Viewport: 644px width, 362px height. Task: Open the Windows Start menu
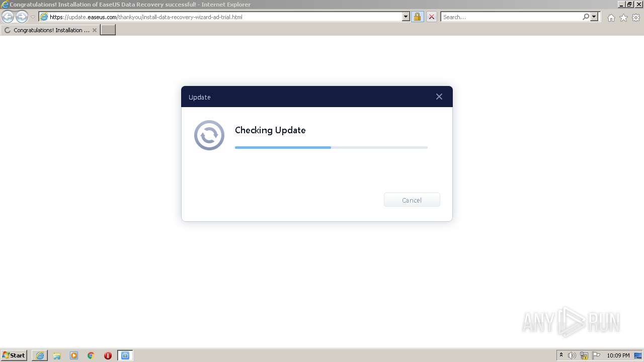click(14, 355)
